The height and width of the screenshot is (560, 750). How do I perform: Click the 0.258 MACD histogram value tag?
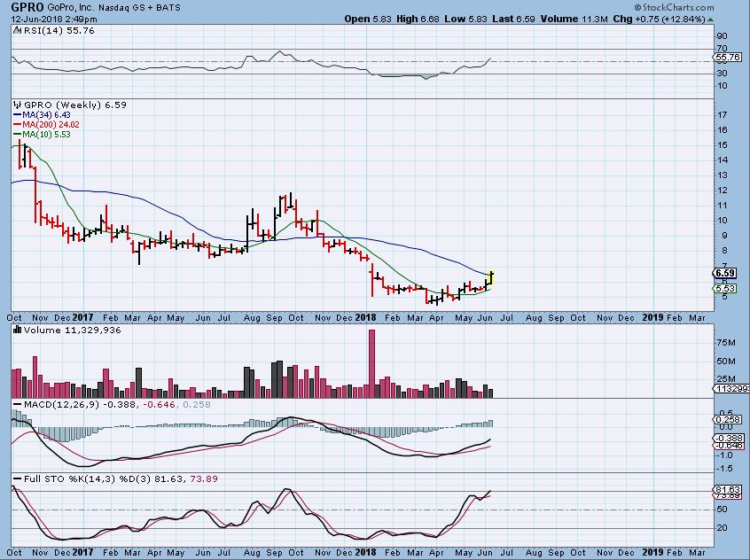[x=729, y=419]
